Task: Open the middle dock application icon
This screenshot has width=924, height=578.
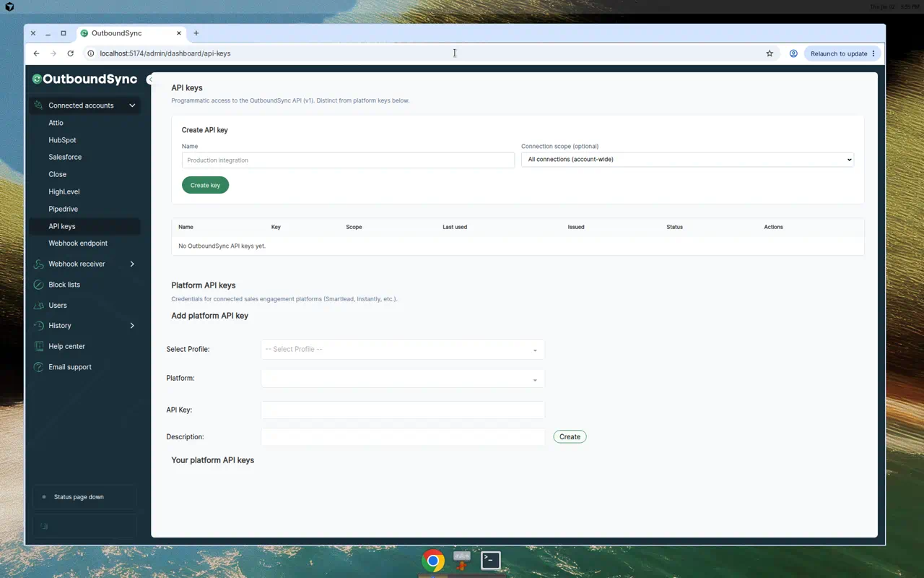Action: pyautogui.click(x=462, y=560)
